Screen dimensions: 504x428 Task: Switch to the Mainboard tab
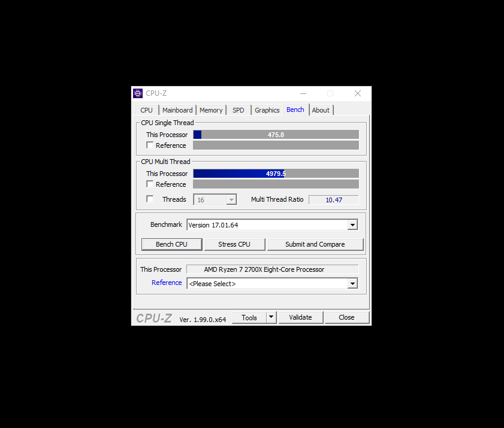(177, 110)
